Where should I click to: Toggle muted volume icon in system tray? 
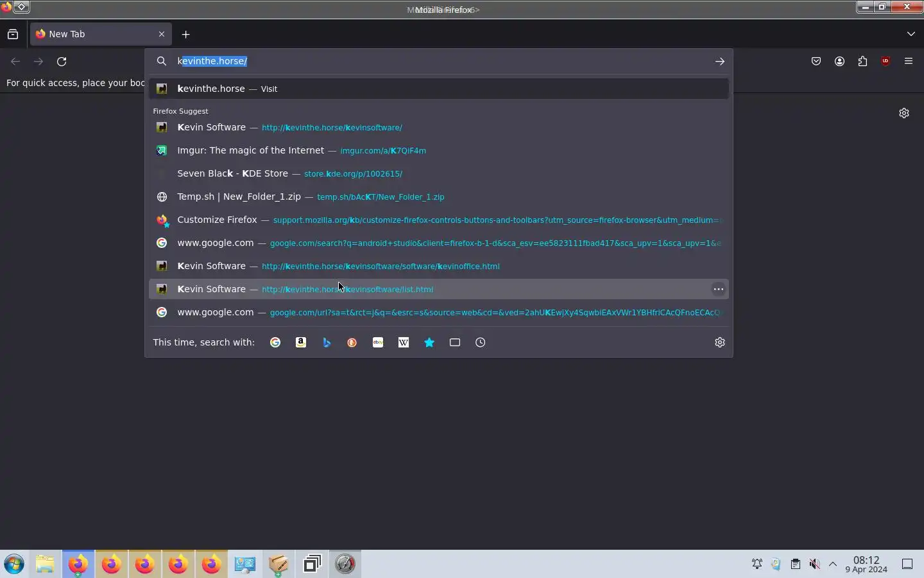pyautogui.click(x=815, y=564)
